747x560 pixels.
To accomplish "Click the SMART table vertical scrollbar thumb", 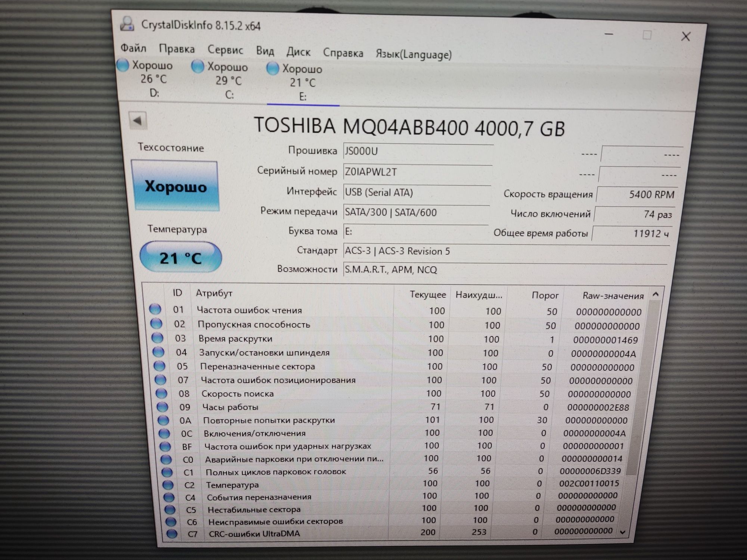I will 642,388.
